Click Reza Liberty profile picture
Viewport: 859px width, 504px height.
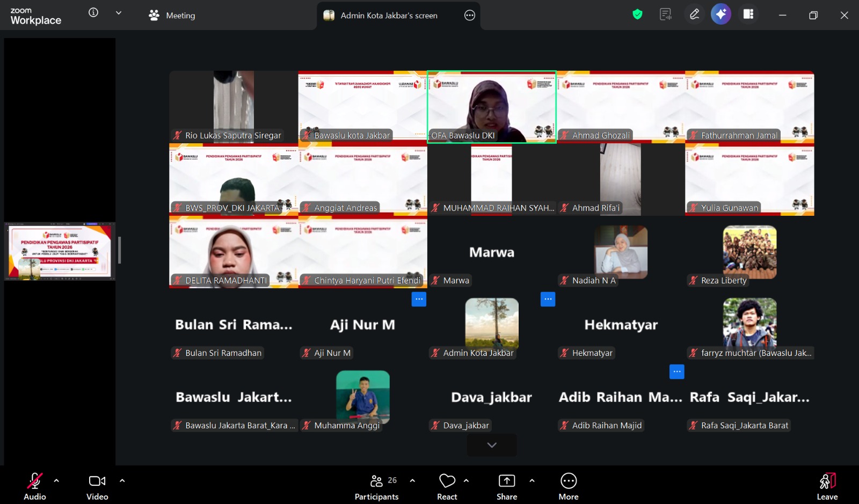pyautogui.click(x=749, y=252)
